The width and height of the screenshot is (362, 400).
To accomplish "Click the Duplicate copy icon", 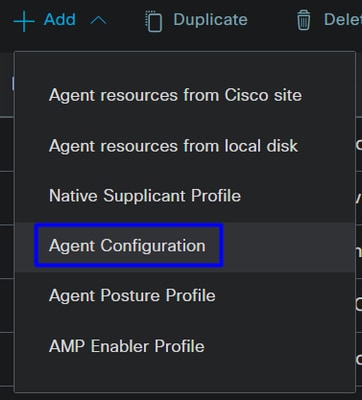I will tap(154, 21).
